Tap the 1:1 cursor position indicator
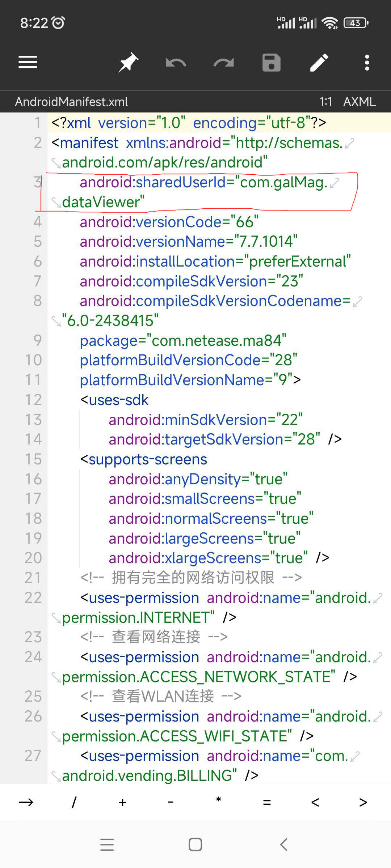 pos(326,102)
